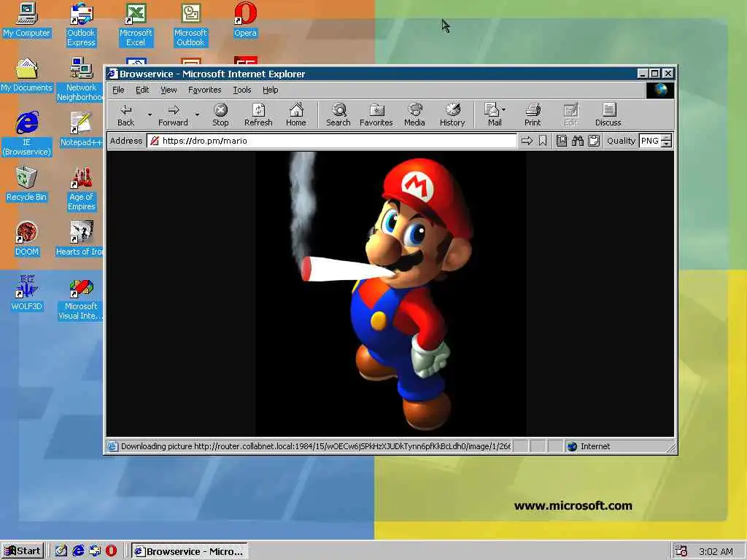This screenshot has height=560, width=747.
Task: Select the Outlook Express desktop icon
Action: pyautogui.click(x=81, y=25)
